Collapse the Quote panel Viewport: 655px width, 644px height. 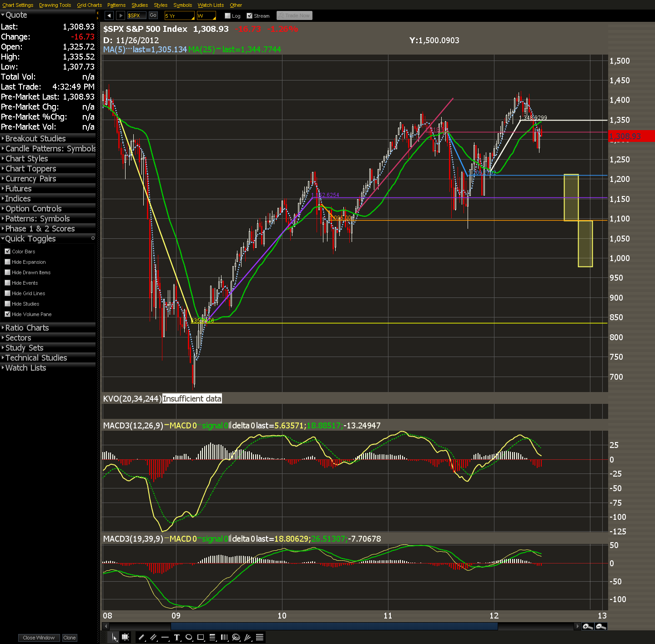[48, 15]
